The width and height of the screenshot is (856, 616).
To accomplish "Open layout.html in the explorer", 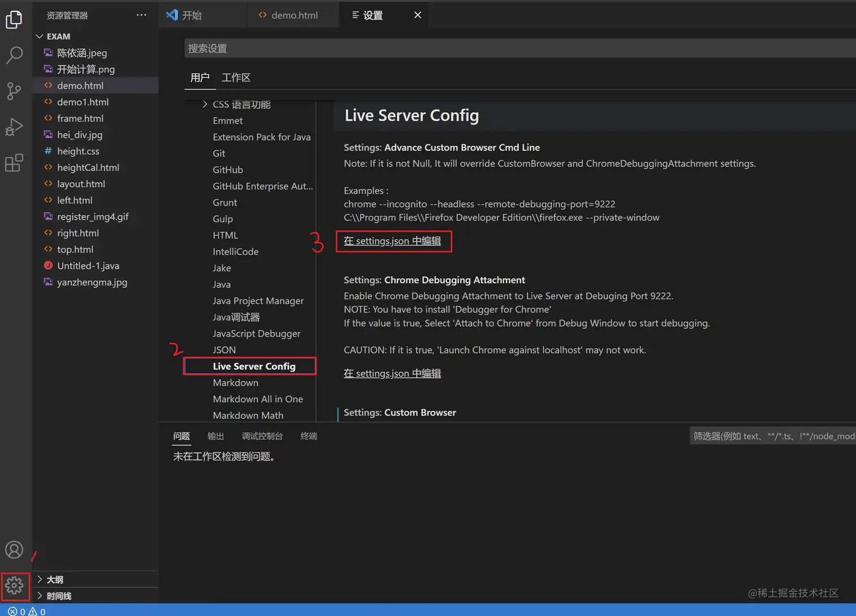I will 81,184.
